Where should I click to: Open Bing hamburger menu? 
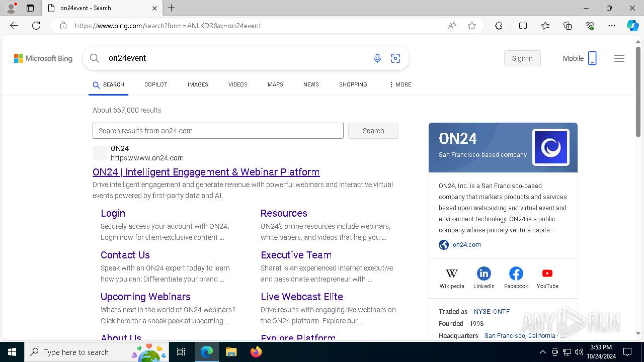point(619,58)
